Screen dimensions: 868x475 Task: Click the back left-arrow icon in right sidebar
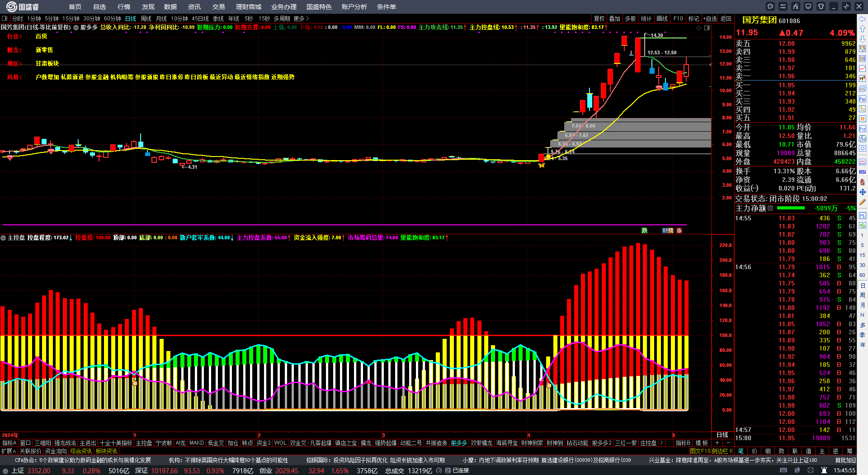point(863,19)
